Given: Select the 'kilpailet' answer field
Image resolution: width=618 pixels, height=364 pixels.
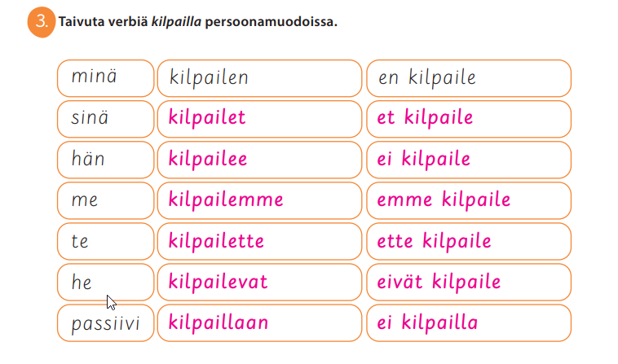Looking at the screenshot, I should (258, 119).
